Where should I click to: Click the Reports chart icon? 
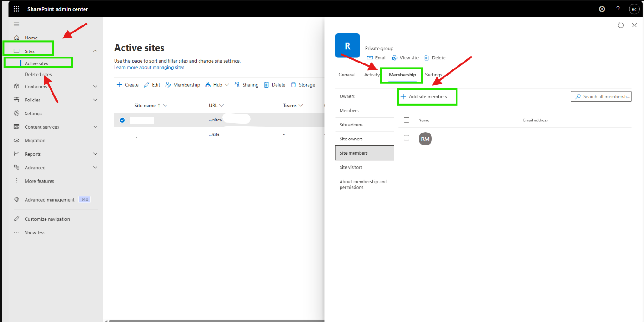pyautogui.click(x=17, y=154)
